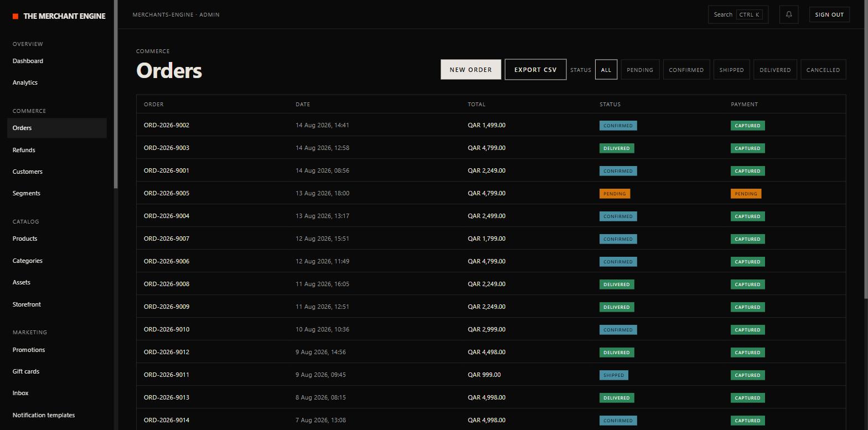Filter orders by CANCELLED status

tap(823, 70)
